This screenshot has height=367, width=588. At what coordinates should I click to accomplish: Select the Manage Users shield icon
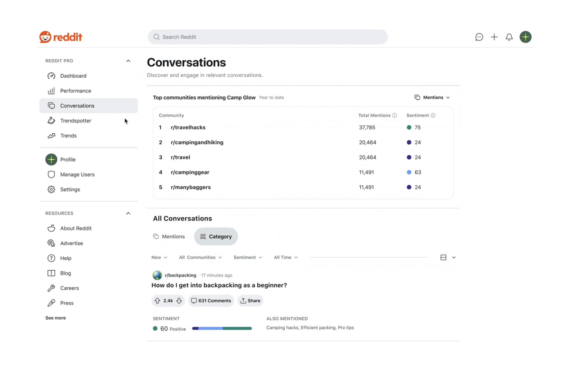(51, 174)
